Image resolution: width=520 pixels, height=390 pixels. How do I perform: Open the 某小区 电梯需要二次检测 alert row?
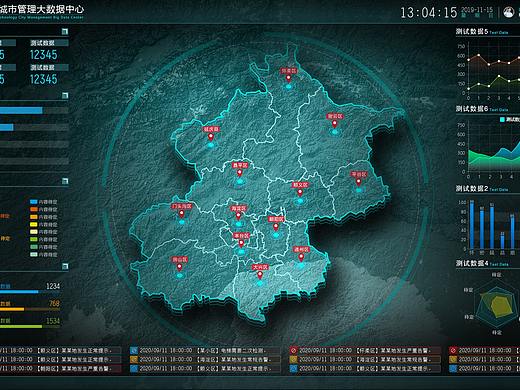pos(205,351)
